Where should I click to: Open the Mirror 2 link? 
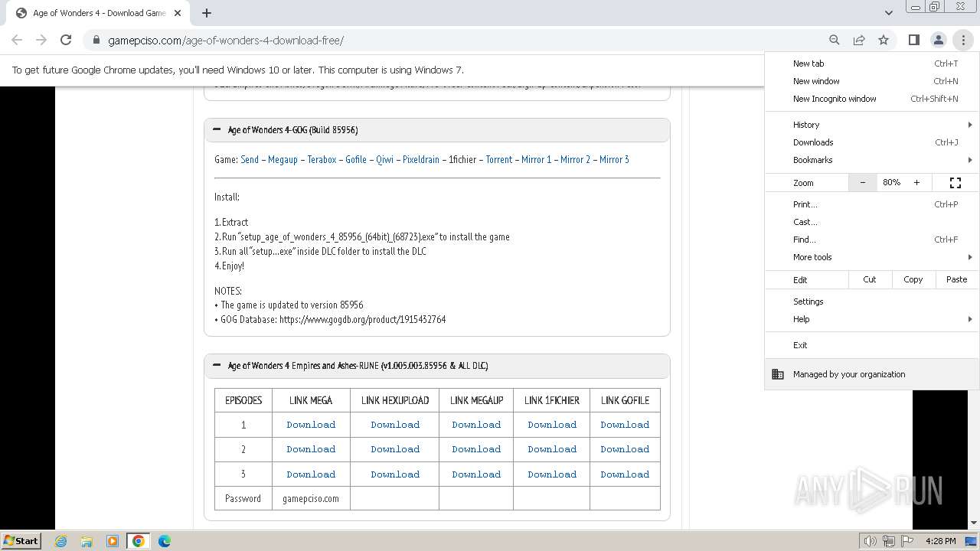[576, 159]
